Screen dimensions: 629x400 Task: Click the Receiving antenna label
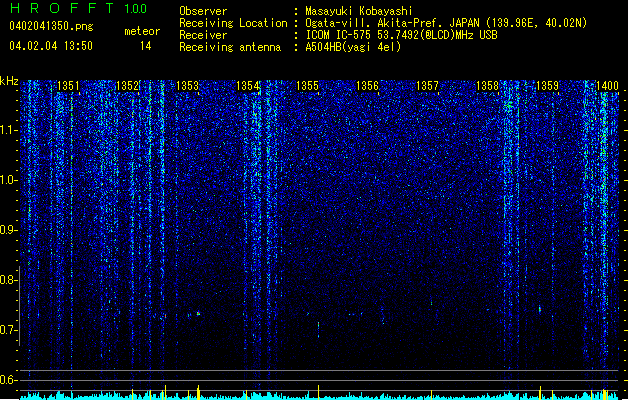click(230, 47)
